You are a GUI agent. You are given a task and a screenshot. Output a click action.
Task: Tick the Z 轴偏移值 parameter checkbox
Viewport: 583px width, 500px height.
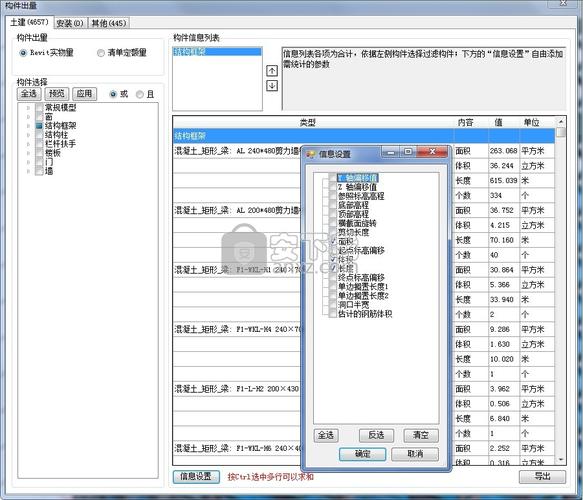[x=333, y=187]
